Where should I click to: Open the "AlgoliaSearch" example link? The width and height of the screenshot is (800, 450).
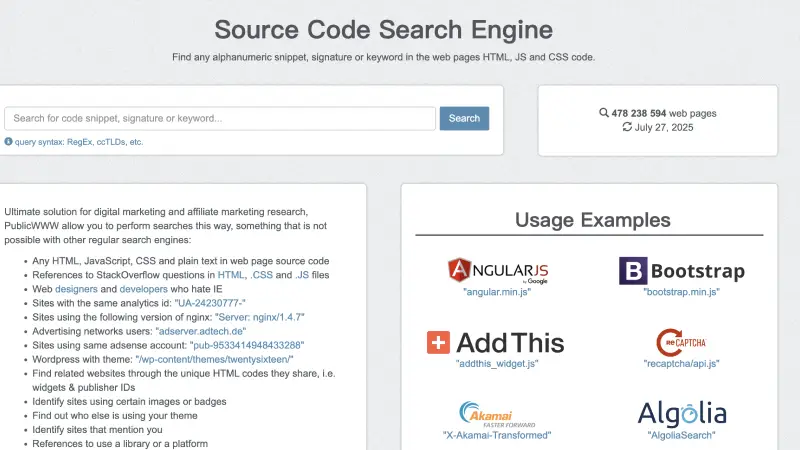[682, 435]
